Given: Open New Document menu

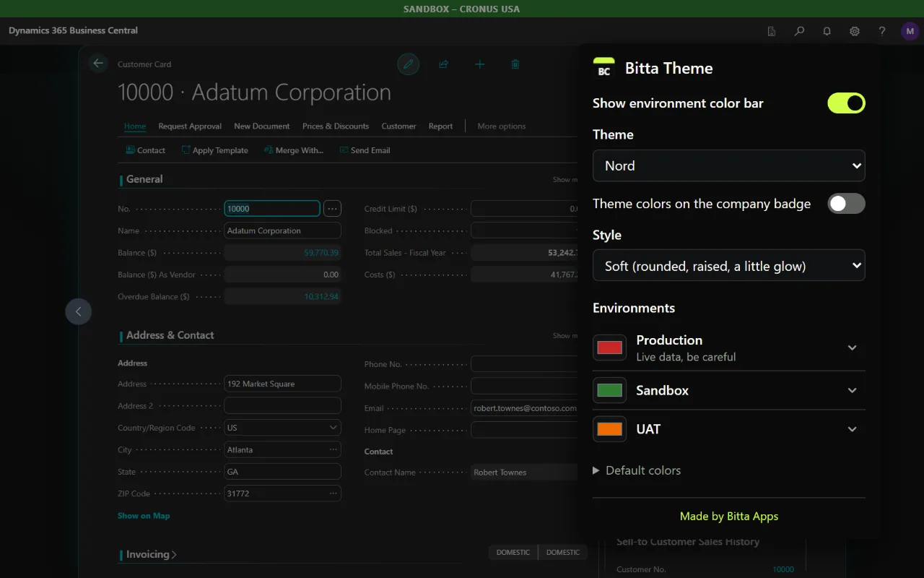Looking at the screenshot, I should click(x=262, y=126).
